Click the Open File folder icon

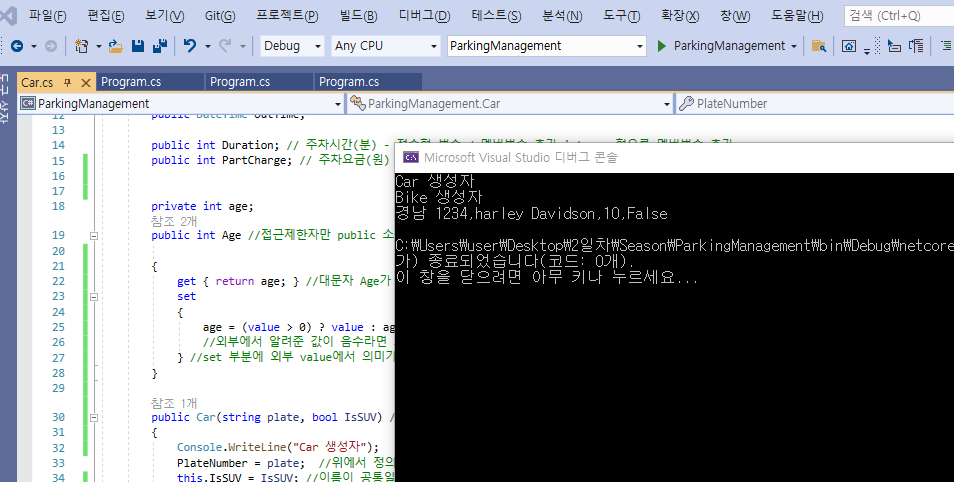116,46
